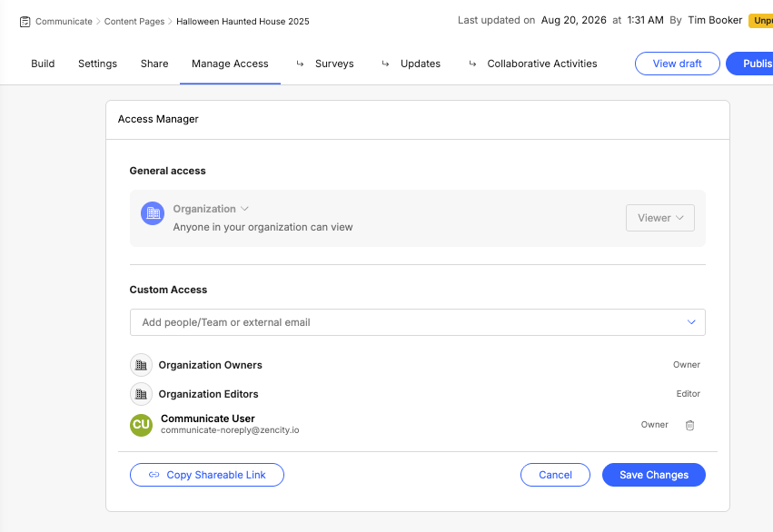This screenshot has height=532, width=773.
Task: Go to the Share tab
Action: (154, 64)
